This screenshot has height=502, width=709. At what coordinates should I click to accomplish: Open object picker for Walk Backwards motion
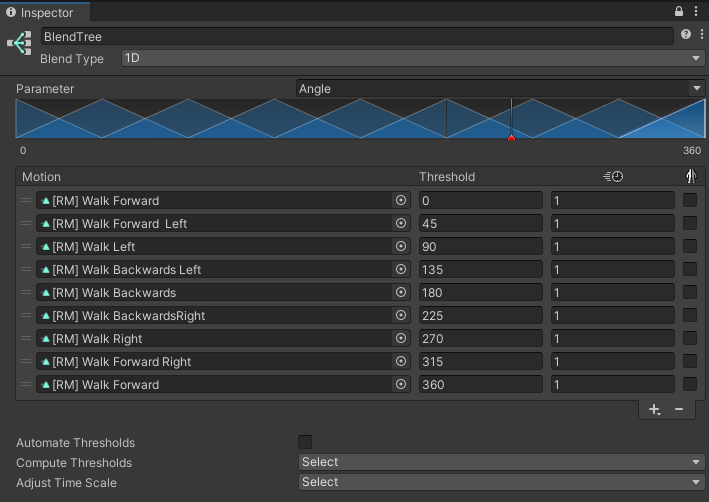pyautogui.click(x=401, y=293)
